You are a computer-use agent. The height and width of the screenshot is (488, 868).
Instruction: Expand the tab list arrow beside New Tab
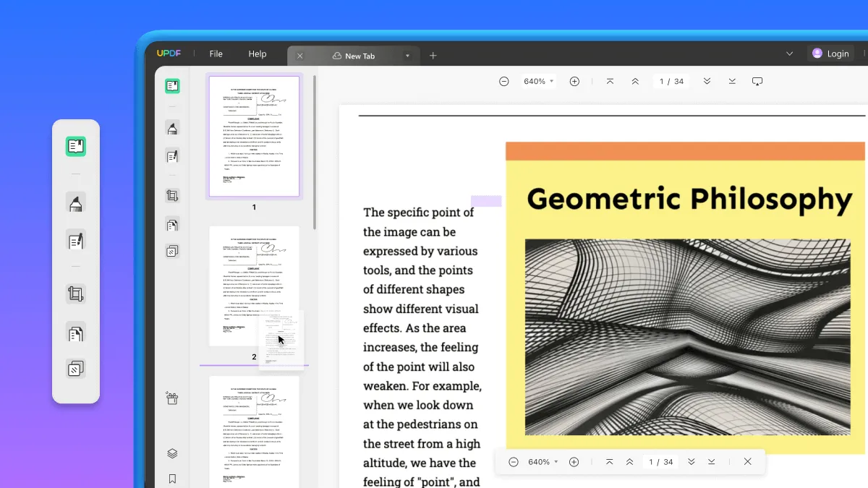pos(407,56)
